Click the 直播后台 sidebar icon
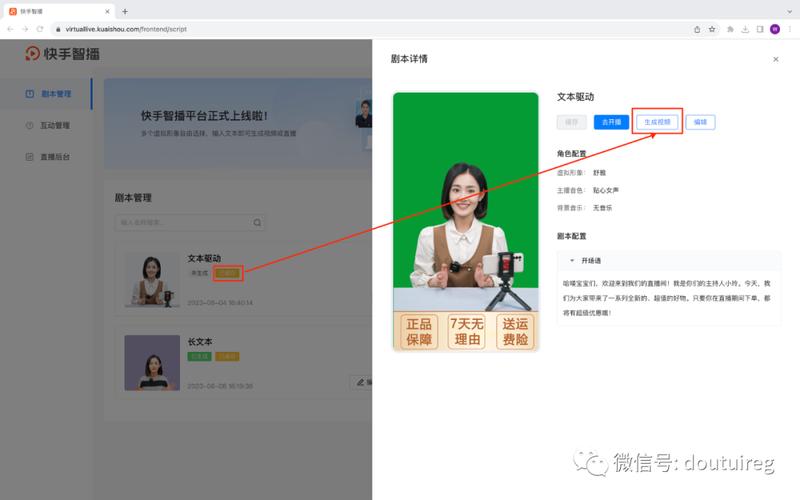The width and height of the screenshot is (800, 500). coord(30,157)
